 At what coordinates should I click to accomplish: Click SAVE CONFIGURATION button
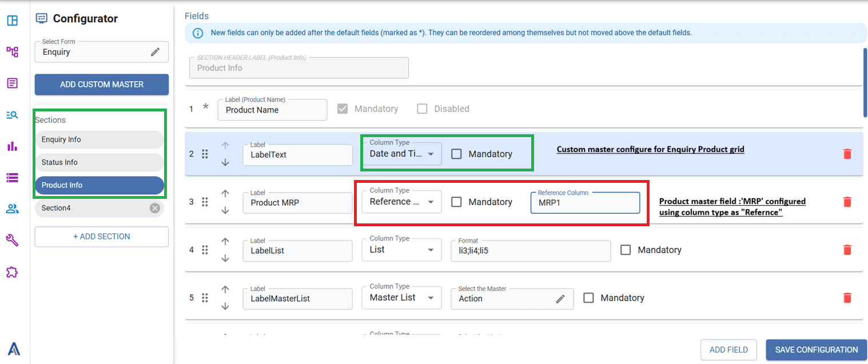click(x=817, y=350)
